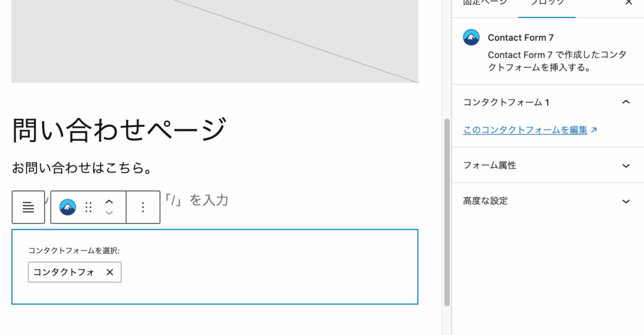Click the 問い合わせページ page title
The width and height of the screenshot is (644, 335).
pyautogui.click(x=119, y=130)
